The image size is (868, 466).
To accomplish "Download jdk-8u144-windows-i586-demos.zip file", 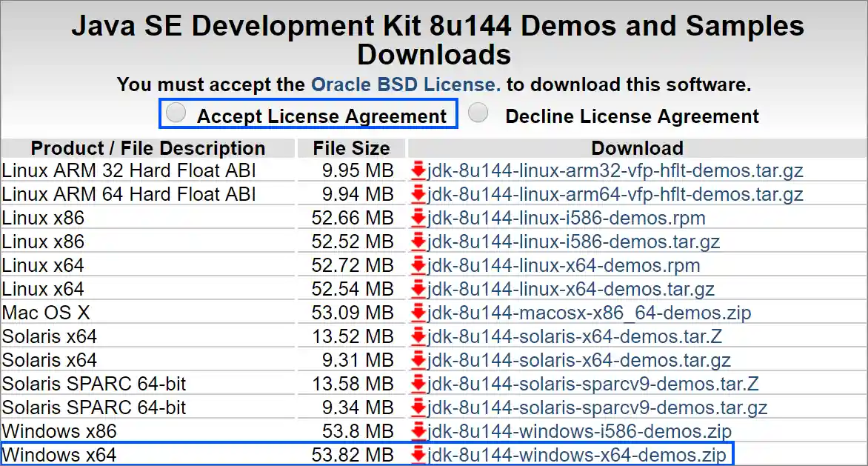I will pyautogui.click(x=579, y=431).
